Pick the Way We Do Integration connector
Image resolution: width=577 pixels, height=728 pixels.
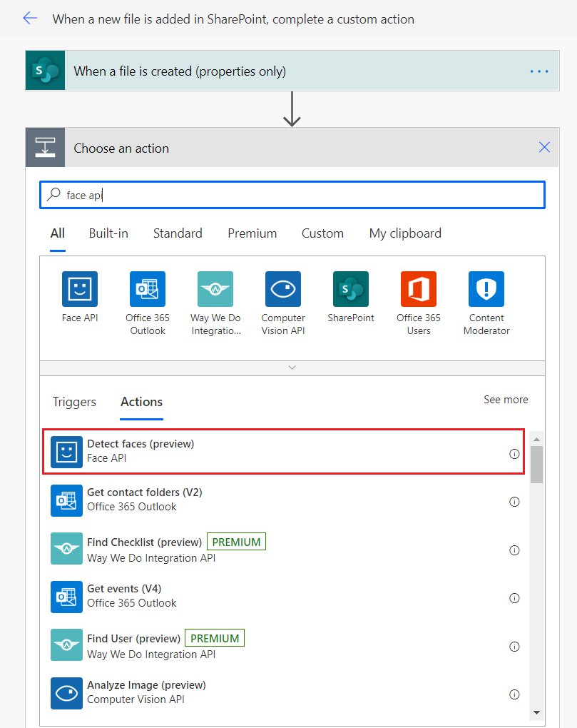[x=215, y=289]
